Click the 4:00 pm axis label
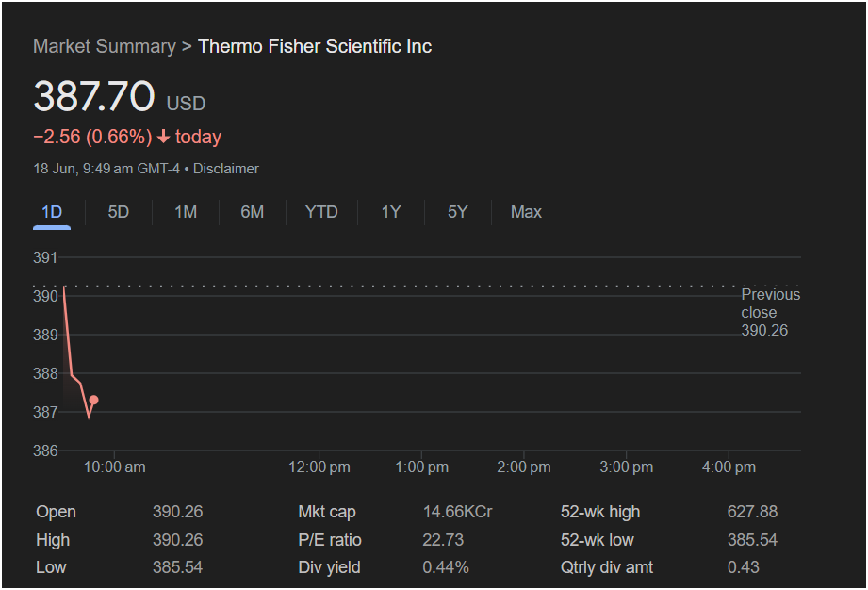The image size is (868, 590). point(729,467)
